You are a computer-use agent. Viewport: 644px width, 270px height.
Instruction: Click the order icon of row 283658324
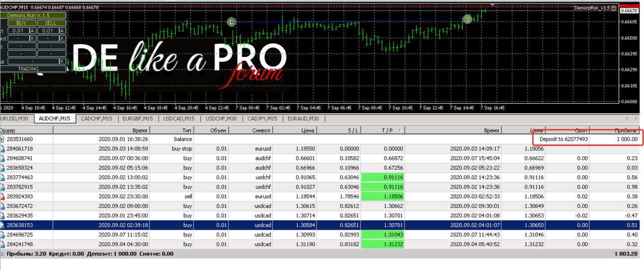click(2, 168)
